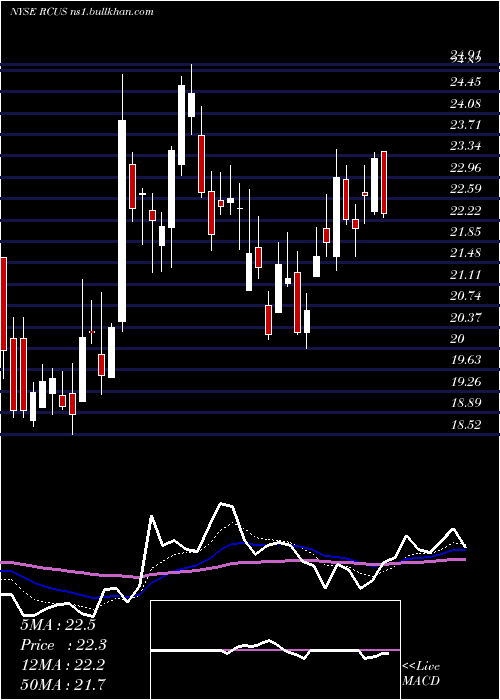Click the 22.59 price axis label
500x700 pixels.
[x=466, y=189]
